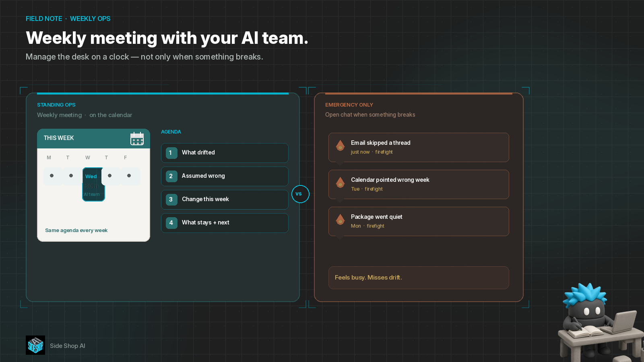Click the Feels busy. Misses drift. note
Screen dimensions: 644x362
point(419,278)
